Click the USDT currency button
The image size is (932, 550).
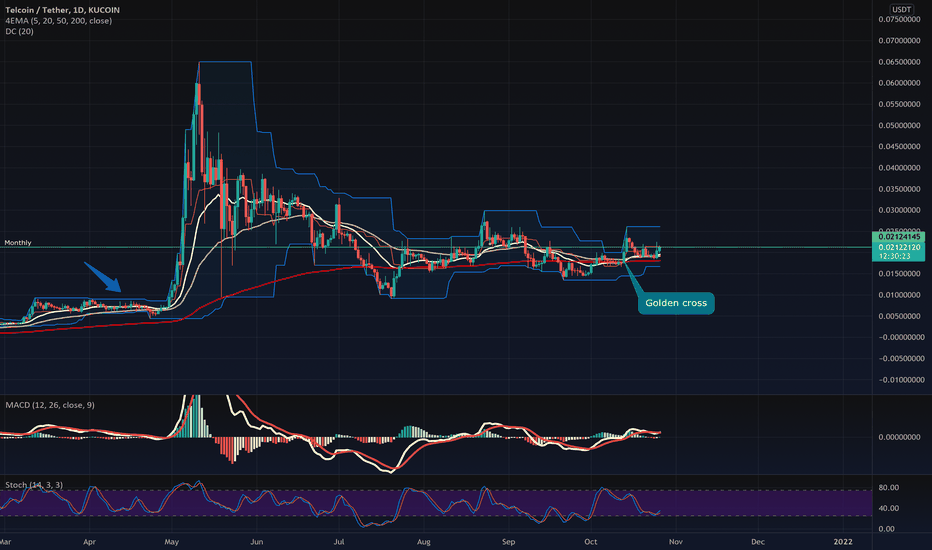(901, 10)
